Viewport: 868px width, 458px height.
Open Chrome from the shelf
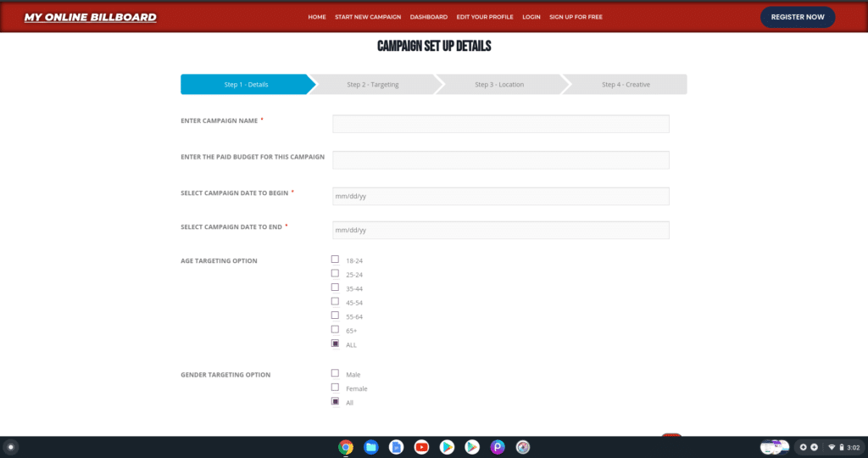(346, 447)
